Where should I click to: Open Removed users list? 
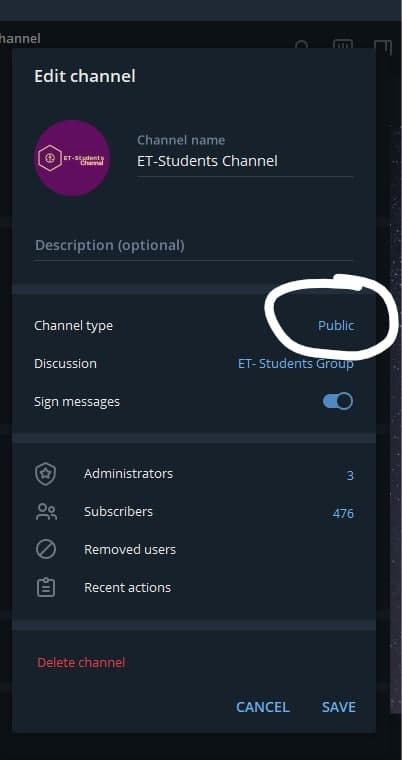click(x=194, y=550)
